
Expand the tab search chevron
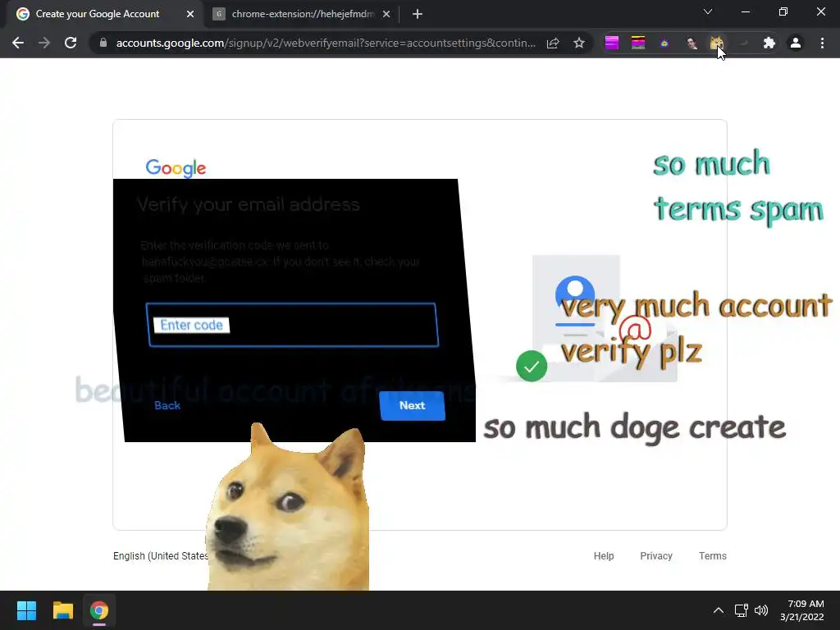pos(708,11)
